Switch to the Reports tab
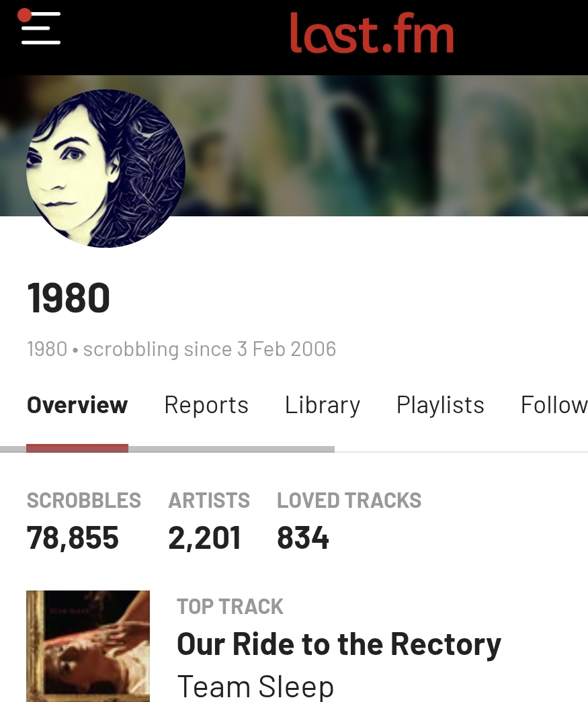The height and width of the screenshot is (702, 588). [206, 405]
